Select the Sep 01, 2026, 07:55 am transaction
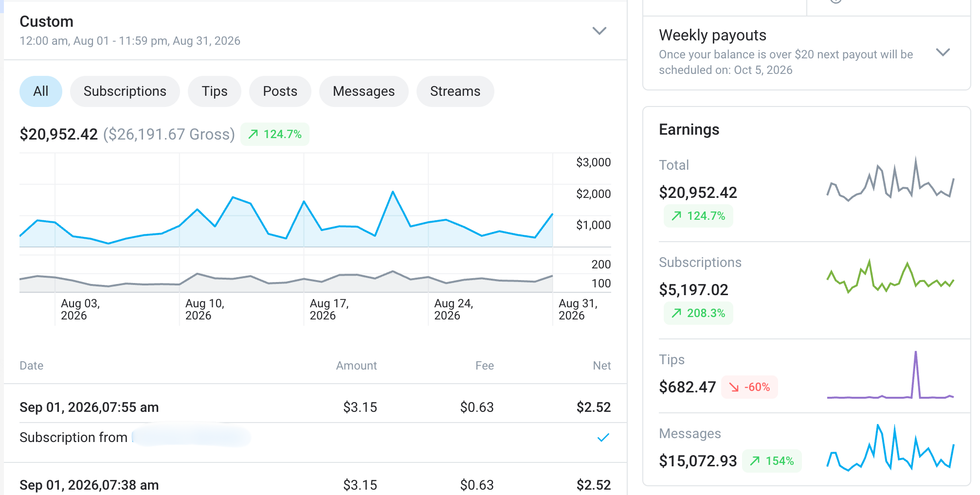 coord(315,407)
